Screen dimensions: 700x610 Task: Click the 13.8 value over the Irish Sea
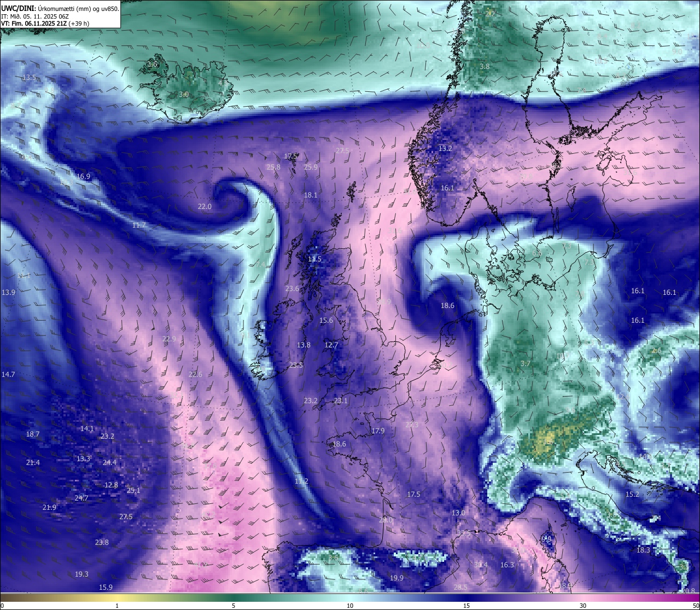(304, 345)
